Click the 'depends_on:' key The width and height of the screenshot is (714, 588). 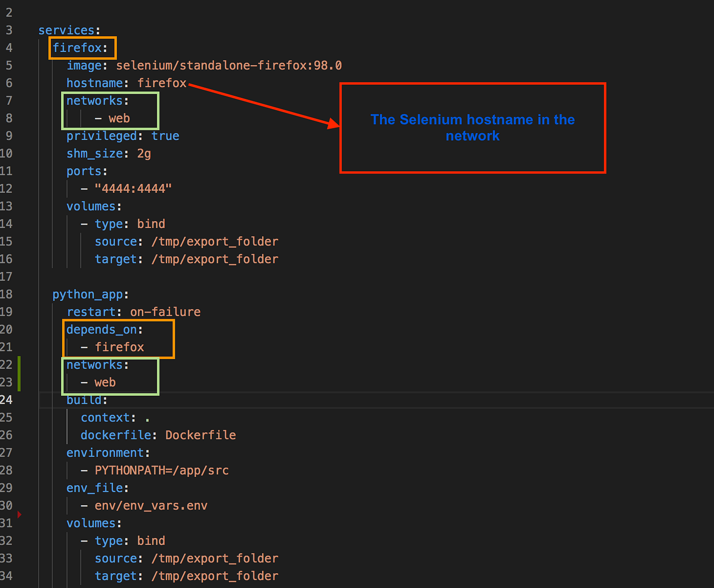click(x=105, y=330)
